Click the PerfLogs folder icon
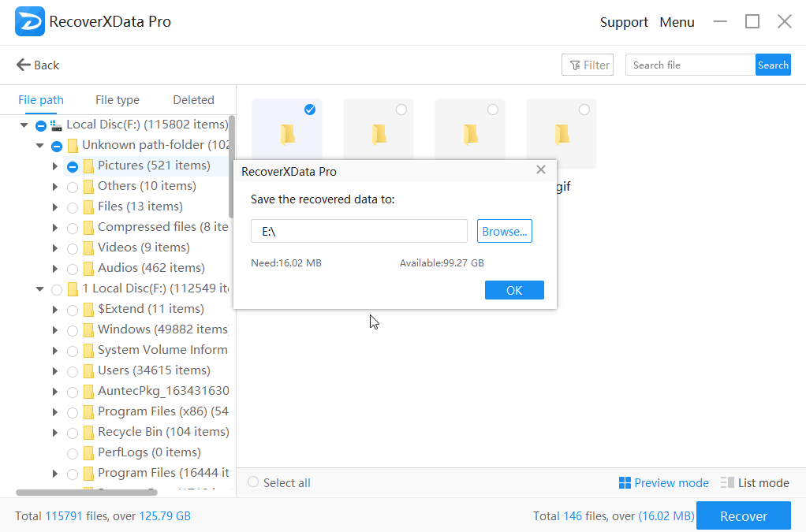This screenshot has height=532, width=806. point(88,453)
